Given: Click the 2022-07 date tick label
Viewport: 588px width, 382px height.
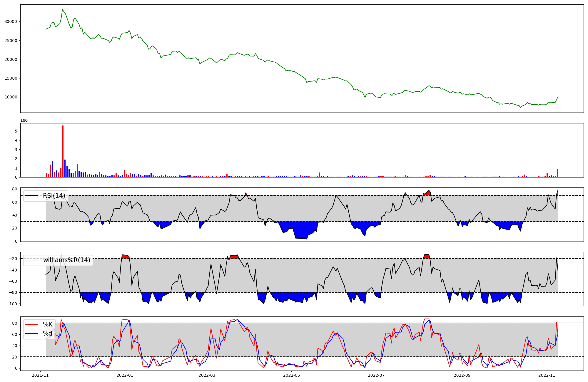Looking at the screenshot, I should coord(376,375).
